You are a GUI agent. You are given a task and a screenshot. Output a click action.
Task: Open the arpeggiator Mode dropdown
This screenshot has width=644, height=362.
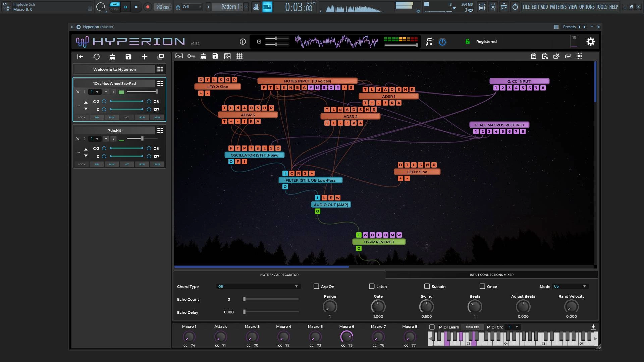(x=571, y=286)
